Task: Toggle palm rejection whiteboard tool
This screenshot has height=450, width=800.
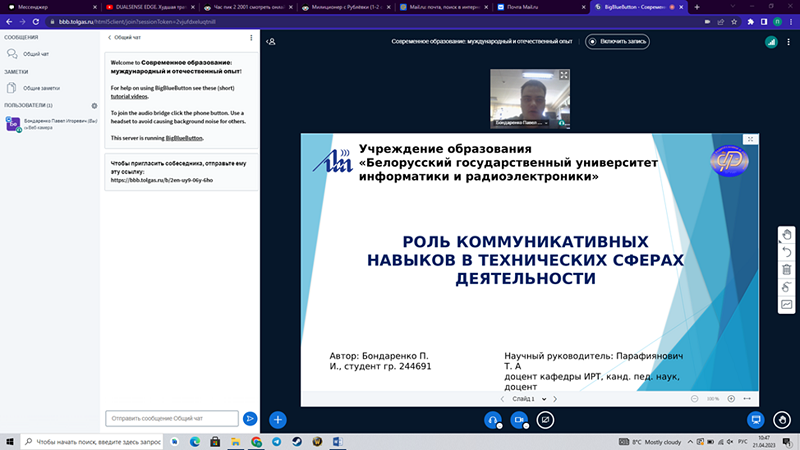Action: coord(787,287)
